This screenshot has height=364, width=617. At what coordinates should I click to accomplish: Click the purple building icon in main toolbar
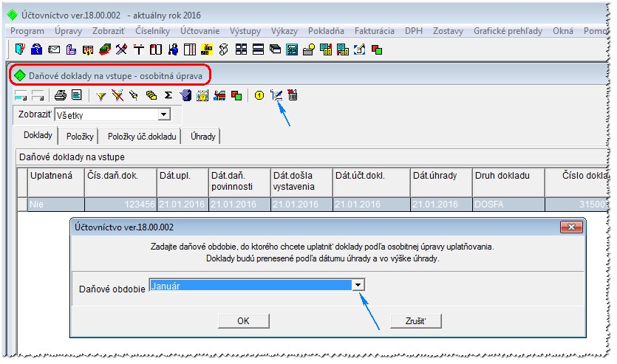(71, 49)
